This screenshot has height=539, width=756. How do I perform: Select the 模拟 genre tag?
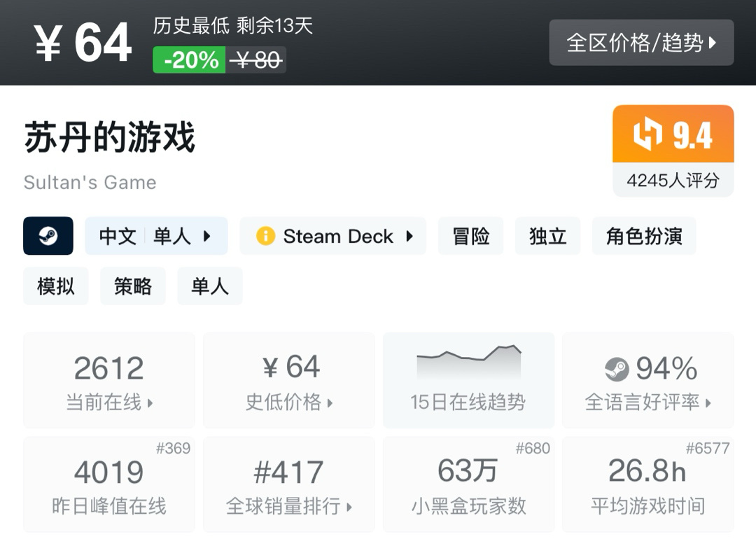56,286
